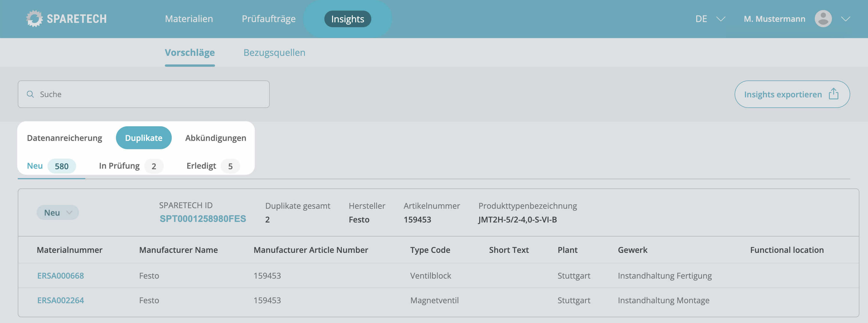Click the Gewerk column header
Screen dimensions: 868x323
point(632,250)
